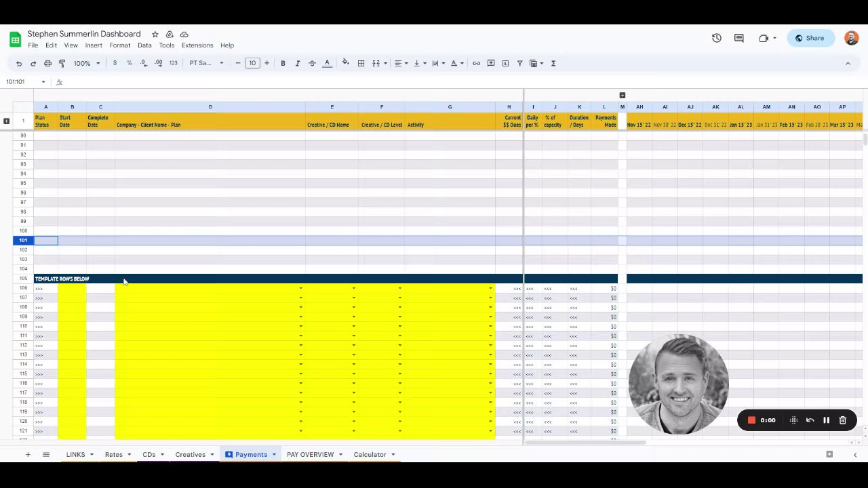Format selection as currency
Viewport: 868px width, 488px height.
(115, 63)
